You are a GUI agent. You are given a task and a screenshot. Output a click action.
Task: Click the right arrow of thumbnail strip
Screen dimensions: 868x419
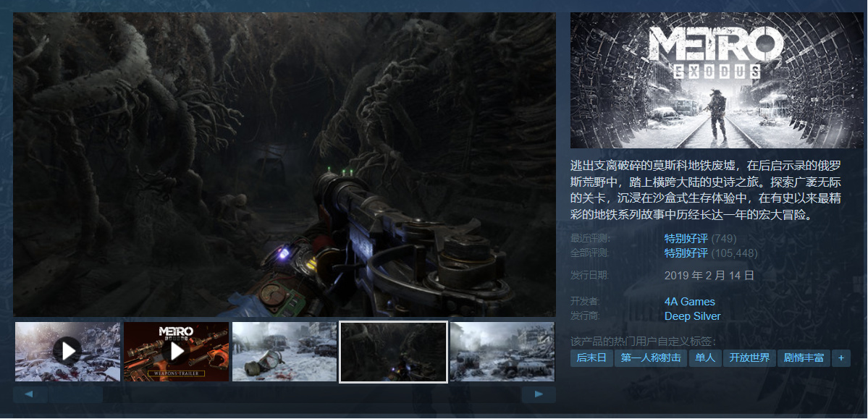(538, 394)
